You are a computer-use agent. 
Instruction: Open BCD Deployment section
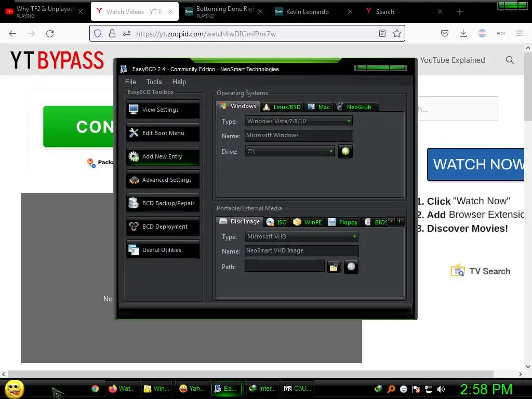pos(163,227)
